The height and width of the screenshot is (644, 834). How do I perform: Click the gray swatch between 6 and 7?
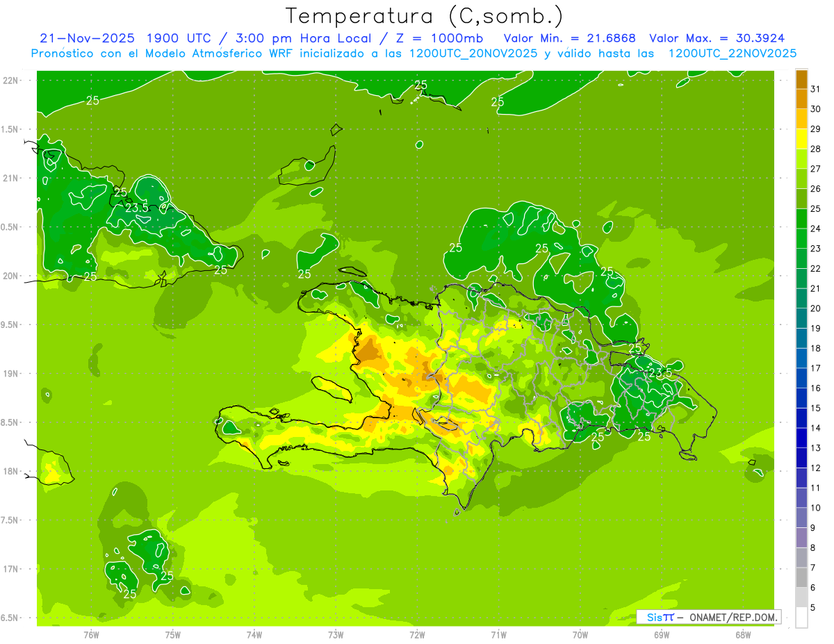pos(801,578)
